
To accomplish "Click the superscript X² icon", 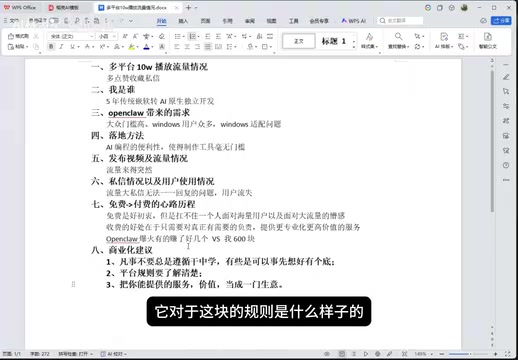I will point(102,47).
